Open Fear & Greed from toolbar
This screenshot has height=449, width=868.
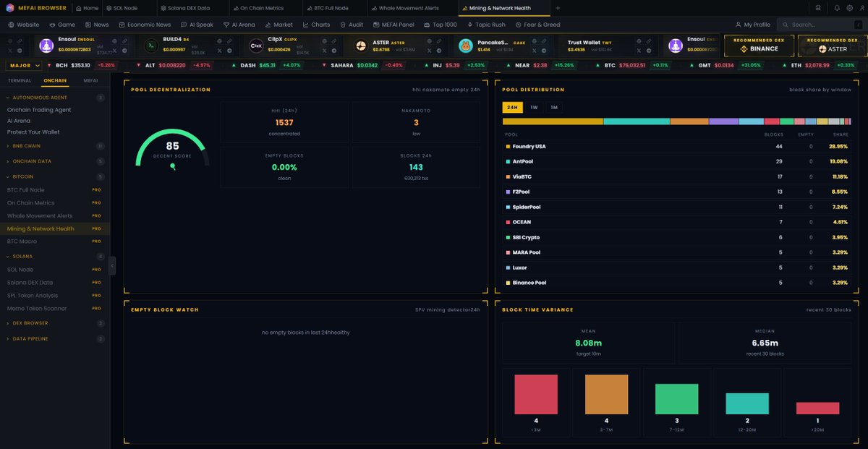click(537, 25)
